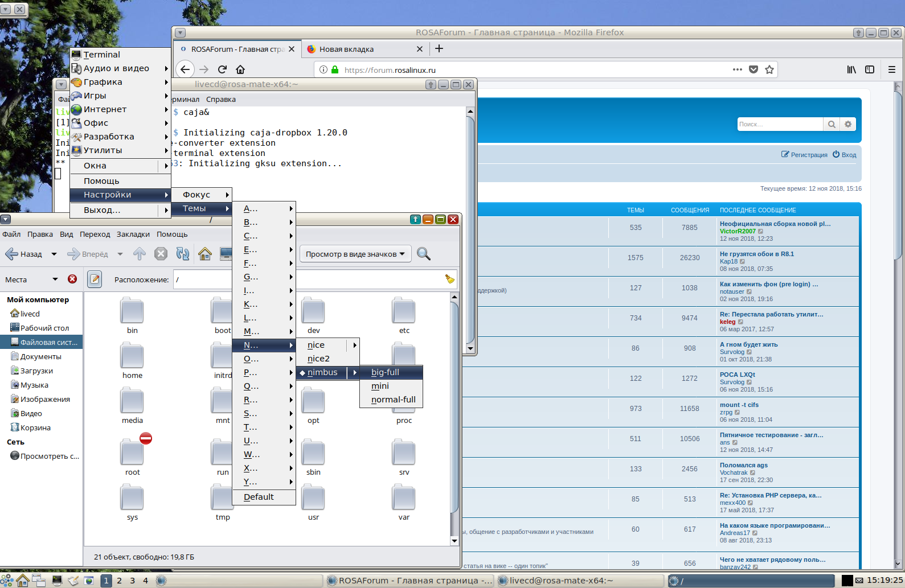The width and height of the screenshot is (905, 588).
Task: Click the Caja reload toolbar icon
Action: 183,254
